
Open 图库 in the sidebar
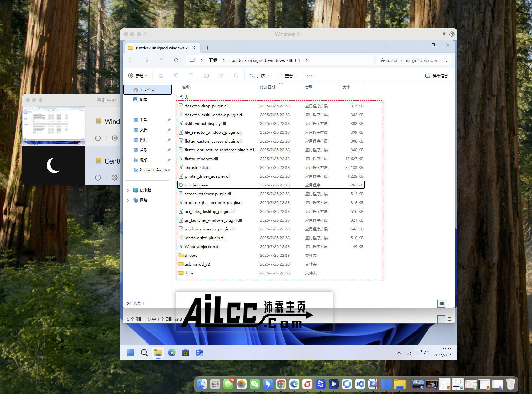click(x=147, y=100)
